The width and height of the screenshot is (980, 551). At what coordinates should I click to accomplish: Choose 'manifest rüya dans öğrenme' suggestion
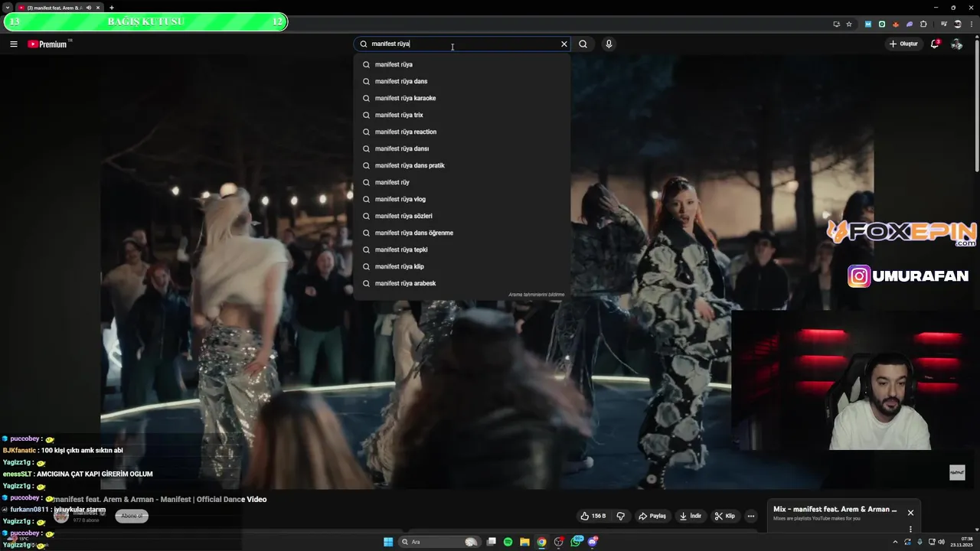tap(462, 233)
